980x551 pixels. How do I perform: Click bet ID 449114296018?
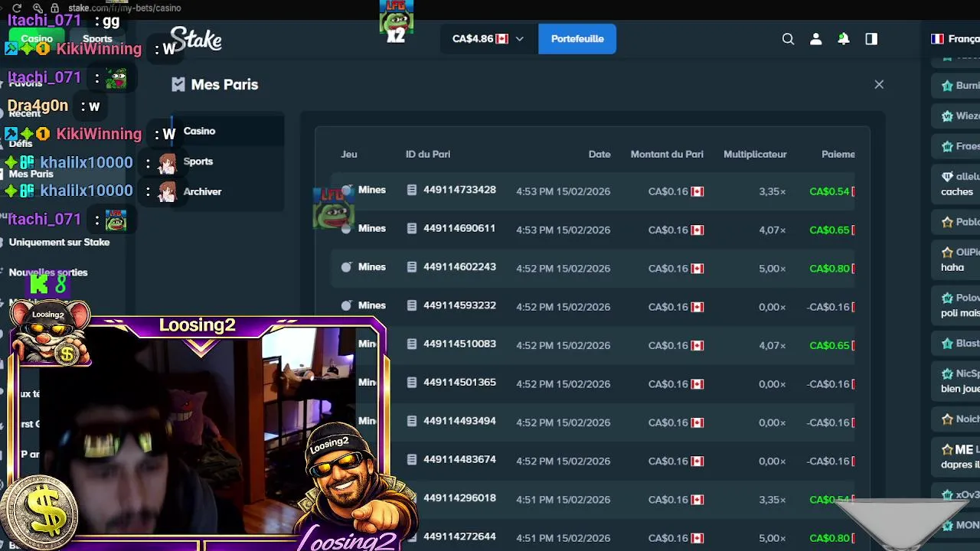(x=459, y=498)
